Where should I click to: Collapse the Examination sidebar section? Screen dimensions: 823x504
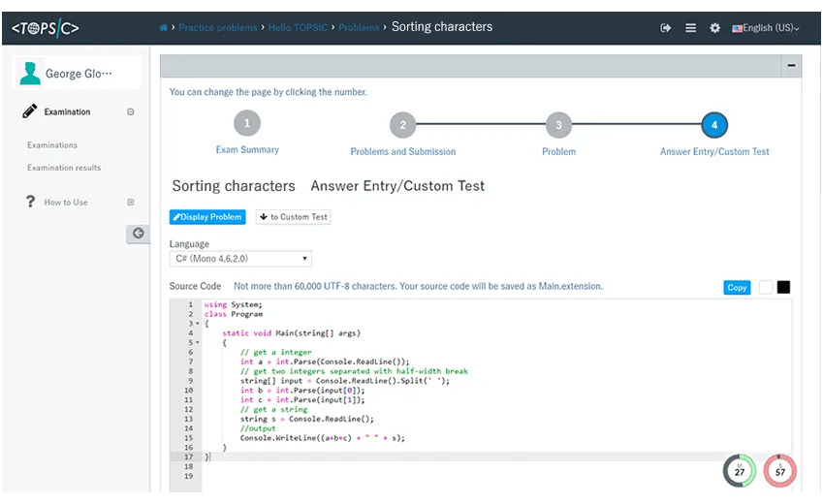click(131, 112)
